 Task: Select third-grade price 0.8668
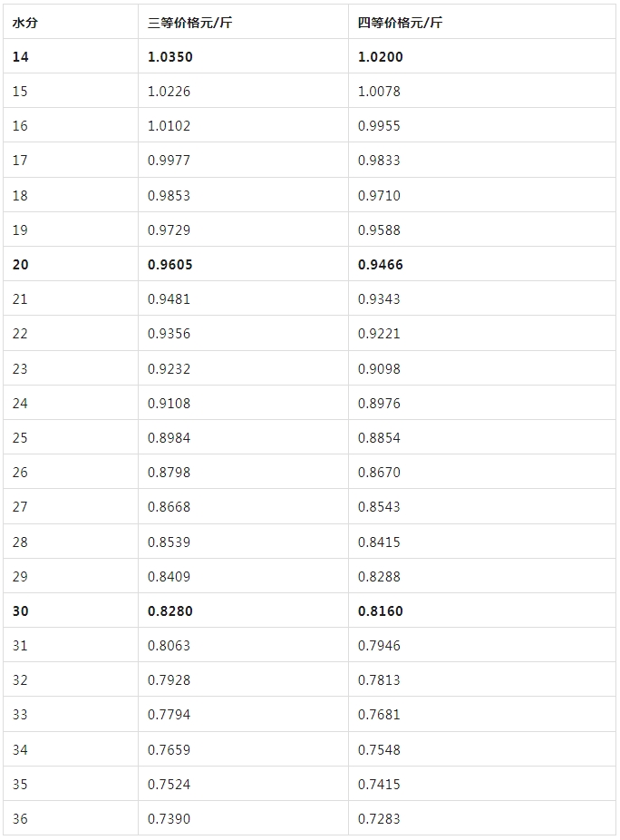click(x=170, y=507)
